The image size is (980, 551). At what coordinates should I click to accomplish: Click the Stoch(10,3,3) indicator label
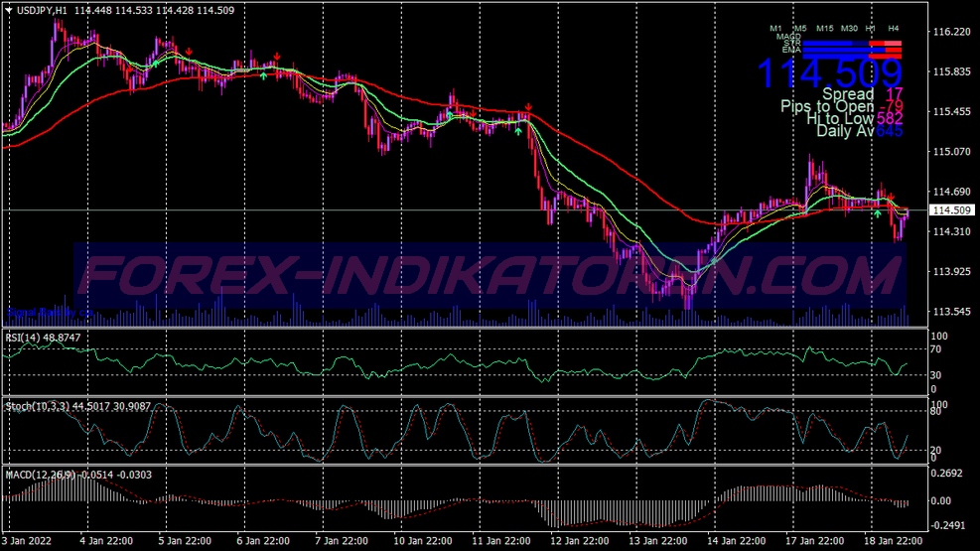click(38, 407)
